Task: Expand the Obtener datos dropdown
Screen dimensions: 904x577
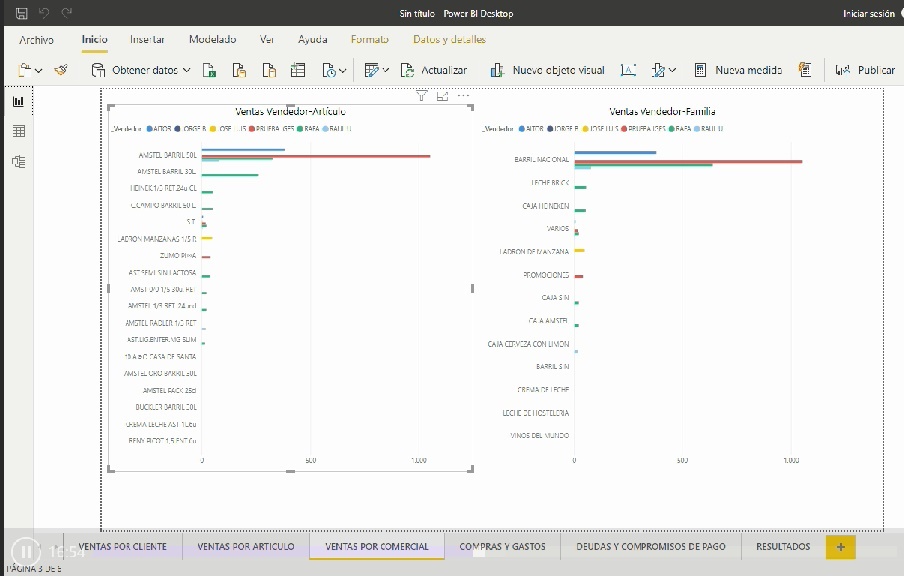Action: click(186, 70)
